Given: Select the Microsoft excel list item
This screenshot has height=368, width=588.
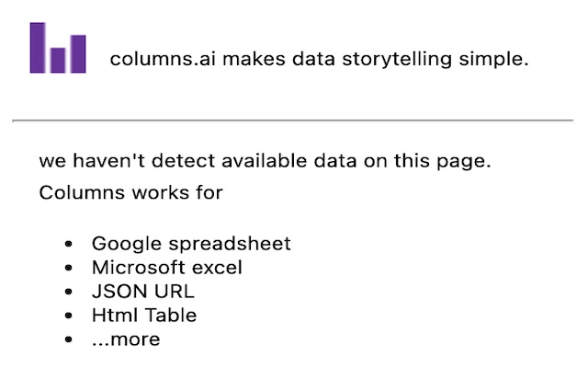Looking at the screenshot, I should pyautogui.click(x=167, y=268).
